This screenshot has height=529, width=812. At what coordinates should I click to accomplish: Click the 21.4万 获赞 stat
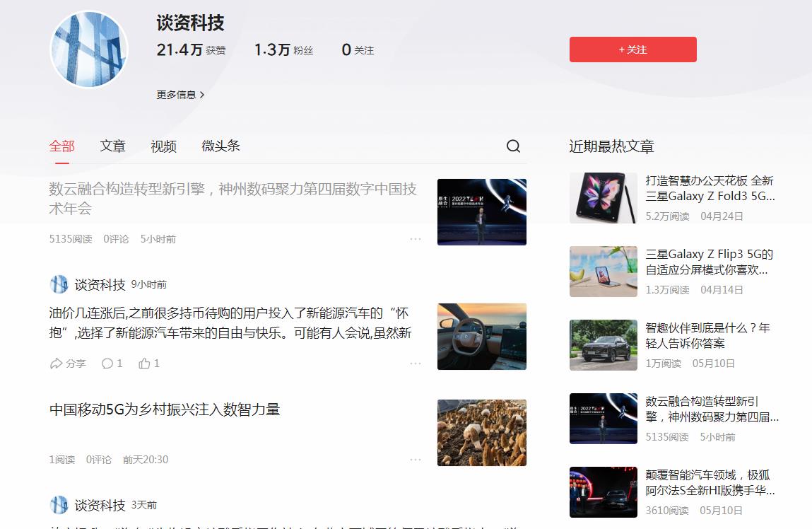[x=191, y=50]
